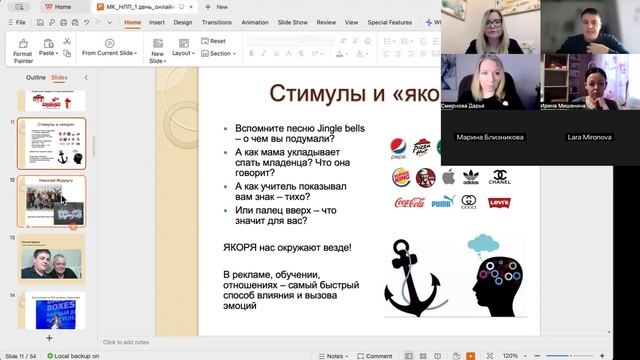Image resolution: width=640 pixels, height=360 pixels.
Task: Toggle Bold formatting
Action: (x=251, y=53)
